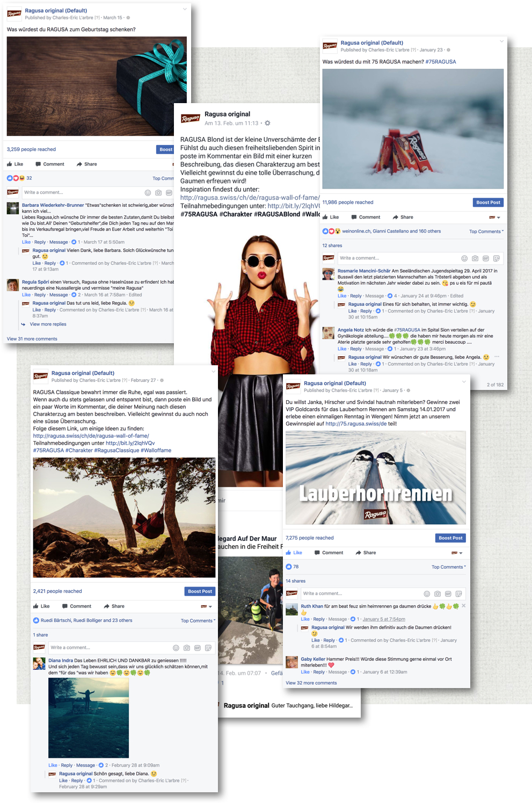The height and width of the screenshot is (803, 532).
Task: Click the thumbs-up Like on the Lauberhornrennen post
Action: click(289, 553)
